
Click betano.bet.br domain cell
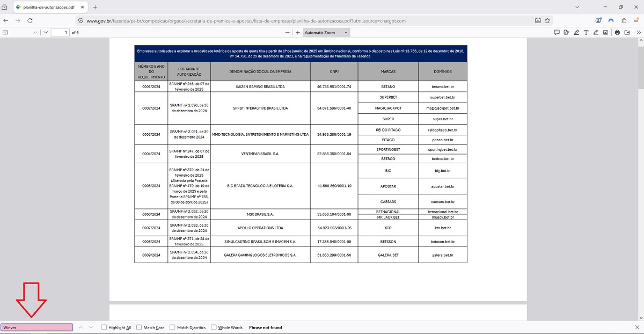(x=442, y=86)
